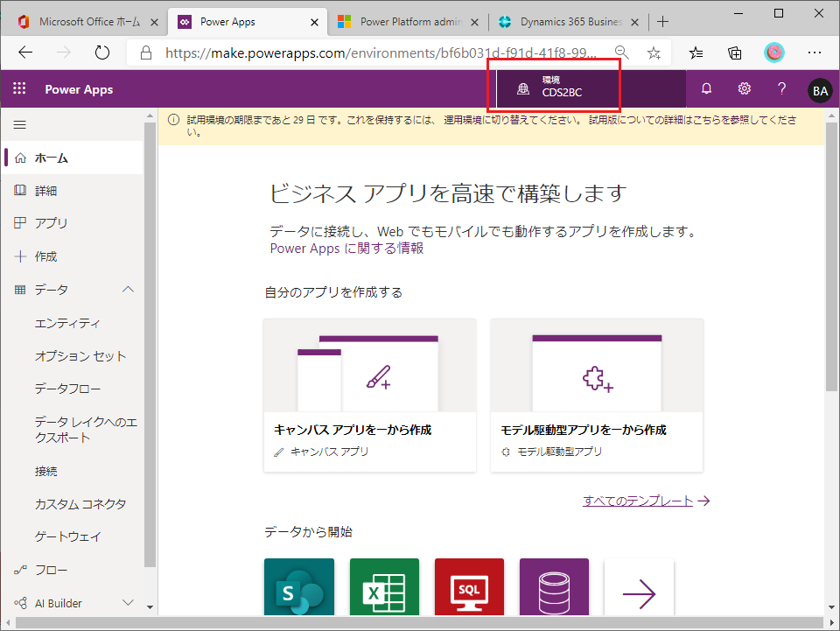Open the CDS2BC environment picker
Image resolution: width=840 pixels, height=631 pixels.
[591, 89]
